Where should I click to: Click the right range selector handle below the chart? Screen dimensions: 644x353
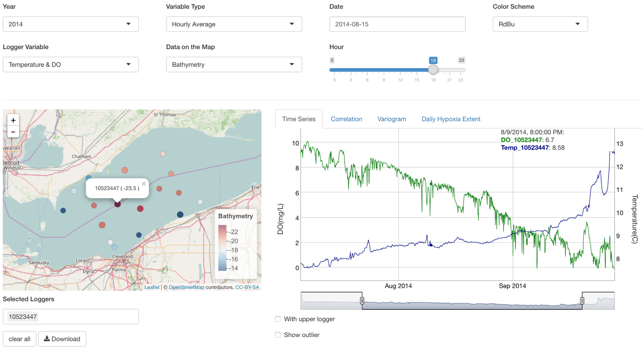[x=582, y=301]
